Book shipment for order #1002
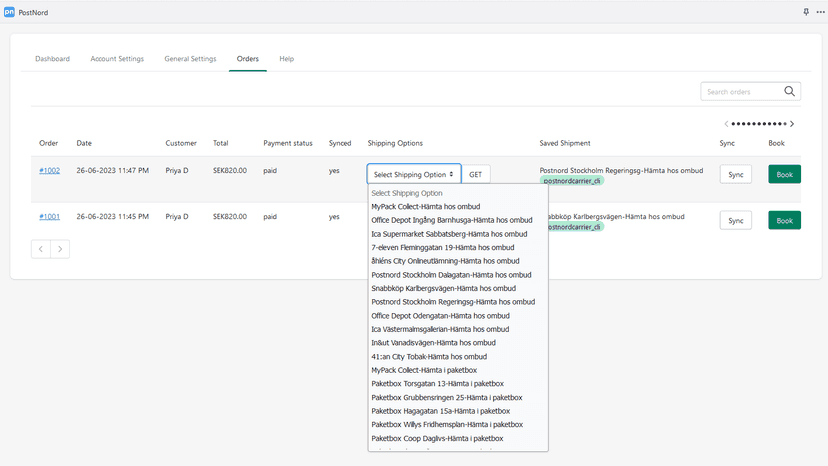 [784, 174]
